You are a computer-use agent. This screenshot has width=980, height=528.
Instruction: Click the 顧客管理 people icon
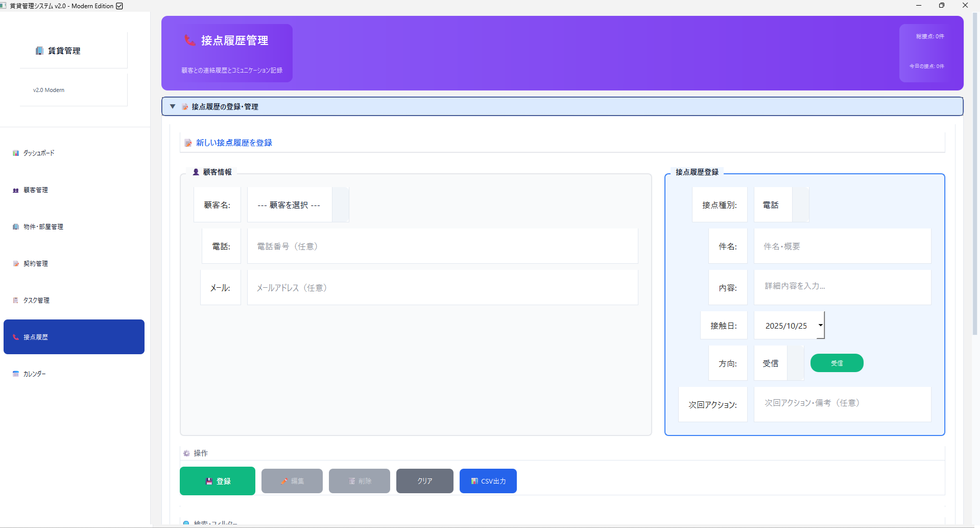tap(15, 190)
